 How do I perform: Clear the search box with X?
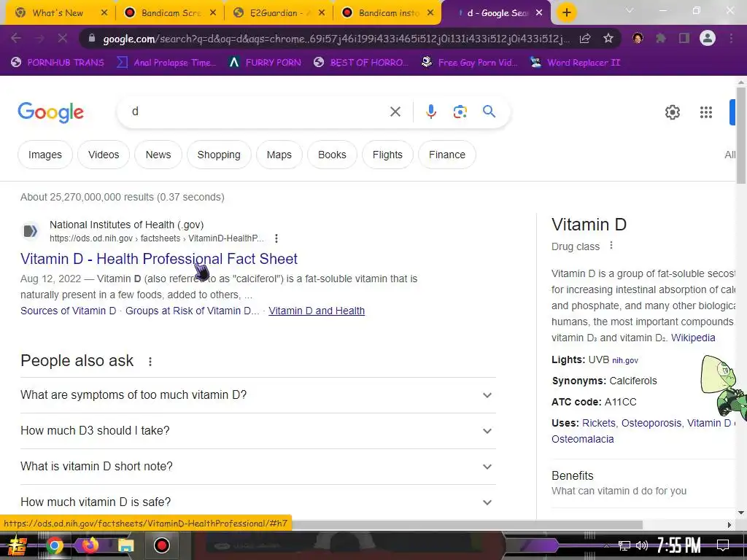[395, 112]
